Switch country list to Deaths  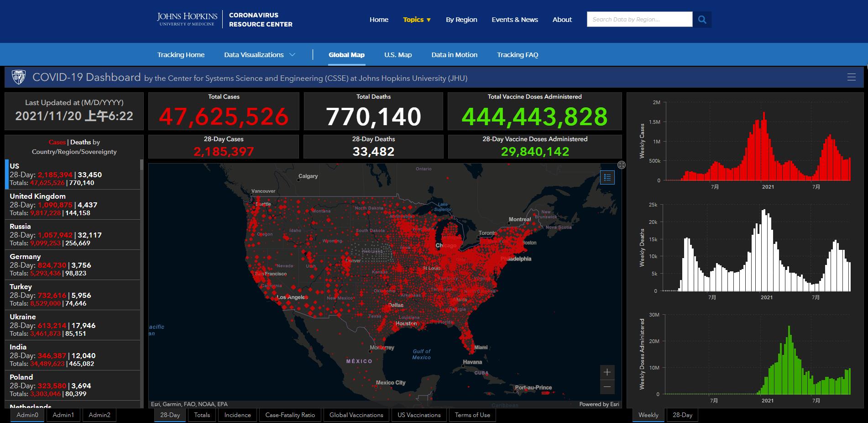point(81,142)
